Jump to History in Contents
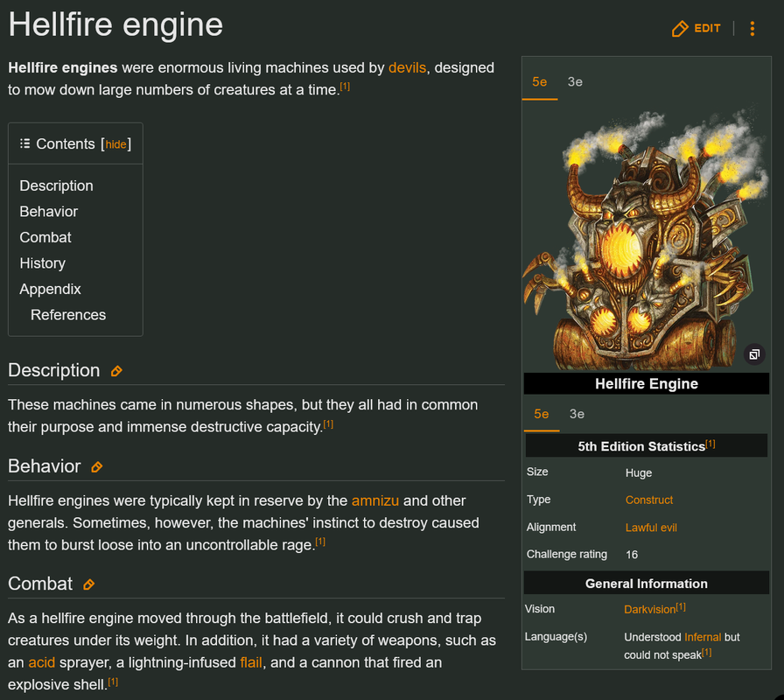The image size is (784, 700). [x=43, y=263]
